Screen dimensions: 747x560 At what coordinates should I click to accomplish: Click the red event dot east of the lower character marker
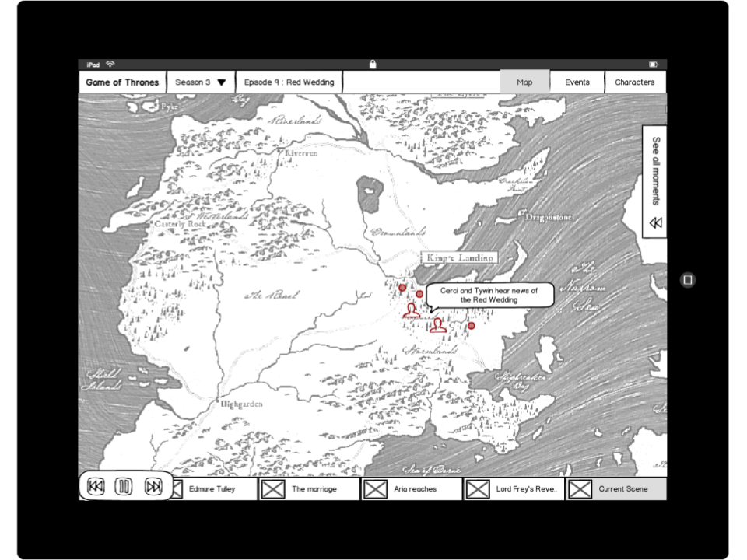point(472,326)
